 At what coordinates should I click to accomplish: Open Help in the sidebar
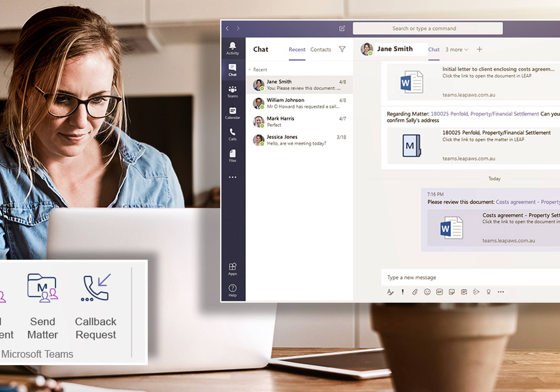click(x=232, y=290)
